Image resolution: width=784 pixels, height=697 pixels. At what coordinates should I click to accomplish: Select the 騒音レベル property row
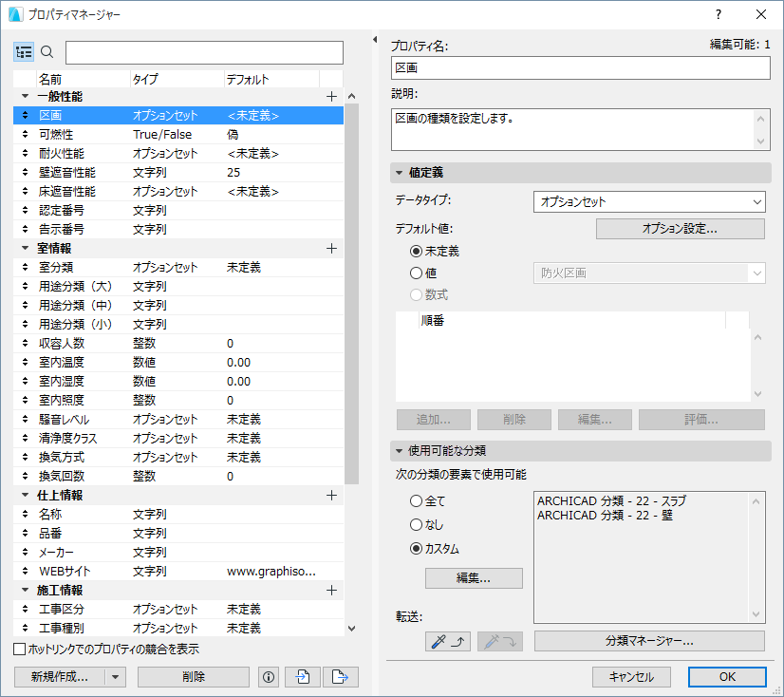tap(178, 420)
